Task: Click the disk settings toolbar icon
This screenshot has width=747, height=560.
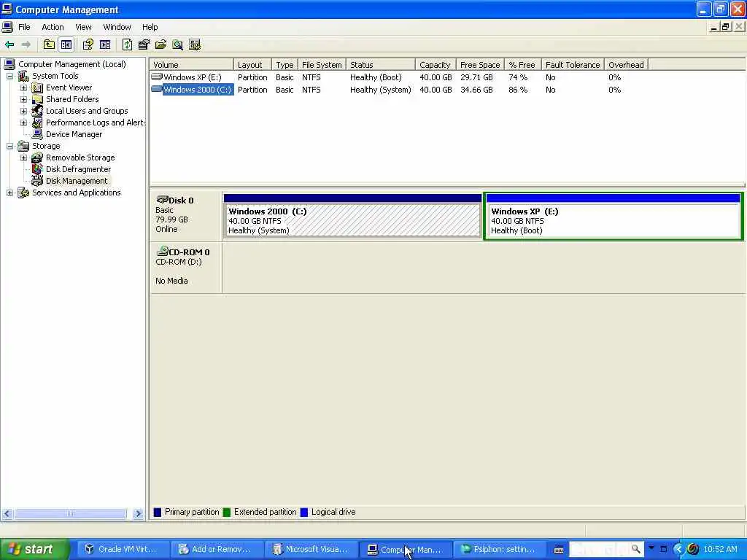Action: (195, 44)
